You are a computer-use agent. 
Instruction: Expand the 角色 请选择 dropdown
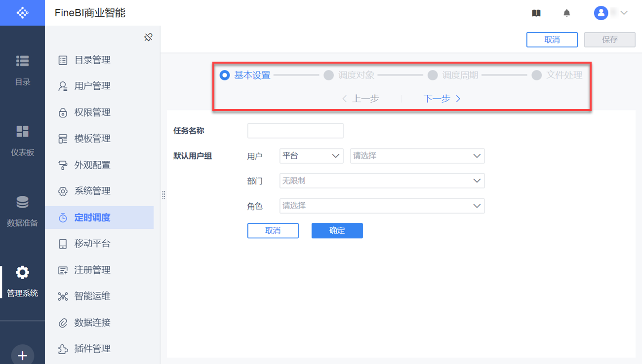coord(382,206)
